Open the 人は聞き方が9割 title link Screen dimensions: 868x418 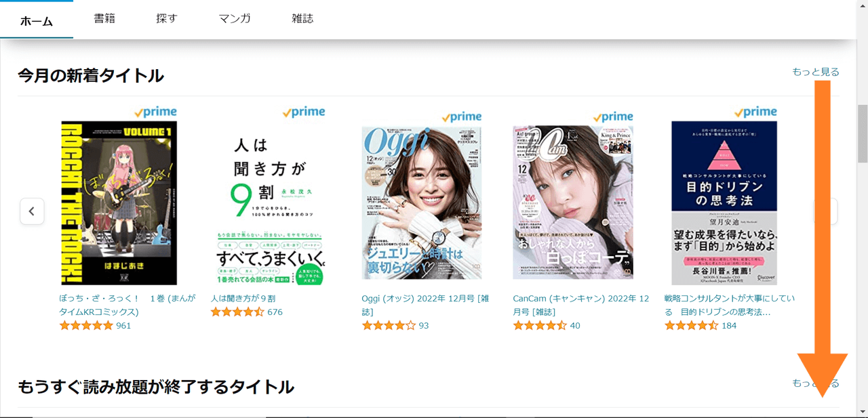(x=243, y=298)
